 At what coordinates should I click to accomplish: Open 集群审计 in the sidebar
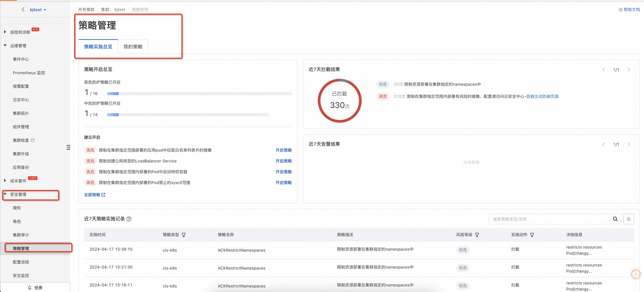pos(21,235)
